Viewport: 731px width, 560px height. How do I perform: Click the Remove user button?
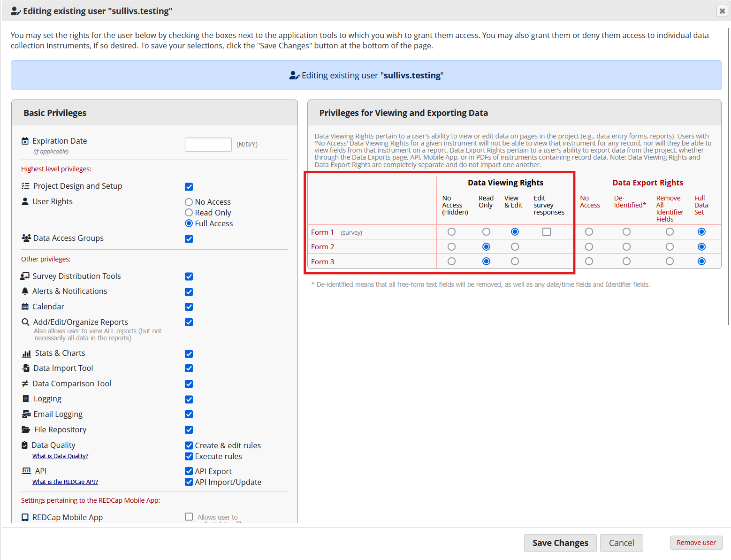696,543
